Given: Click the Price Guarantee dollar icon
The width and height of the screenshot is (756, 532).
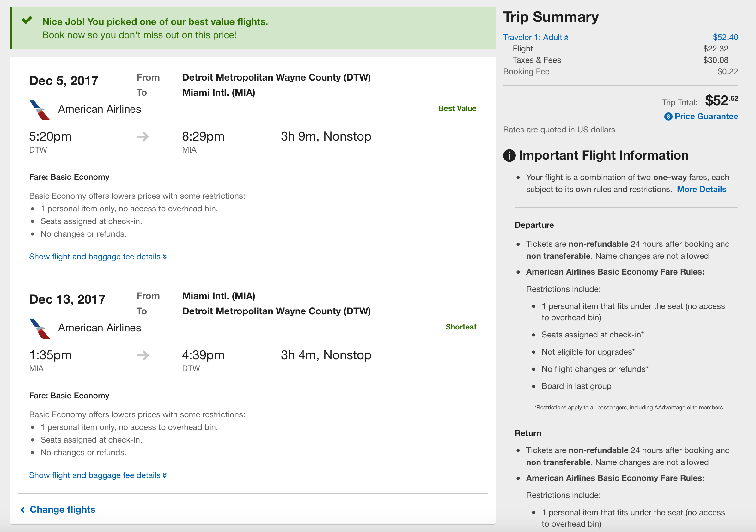Looking at the screenshot, I should point(668,117).
